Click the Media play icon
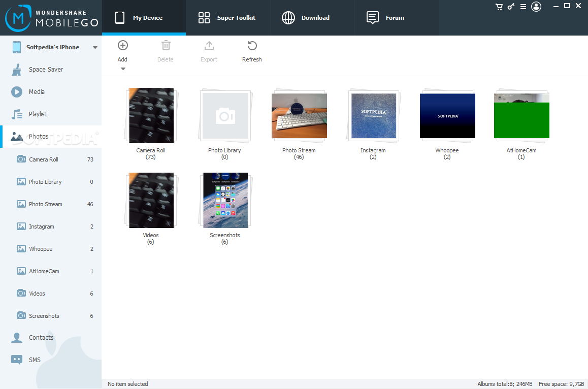The image size is (588, 389). point(16,92)
